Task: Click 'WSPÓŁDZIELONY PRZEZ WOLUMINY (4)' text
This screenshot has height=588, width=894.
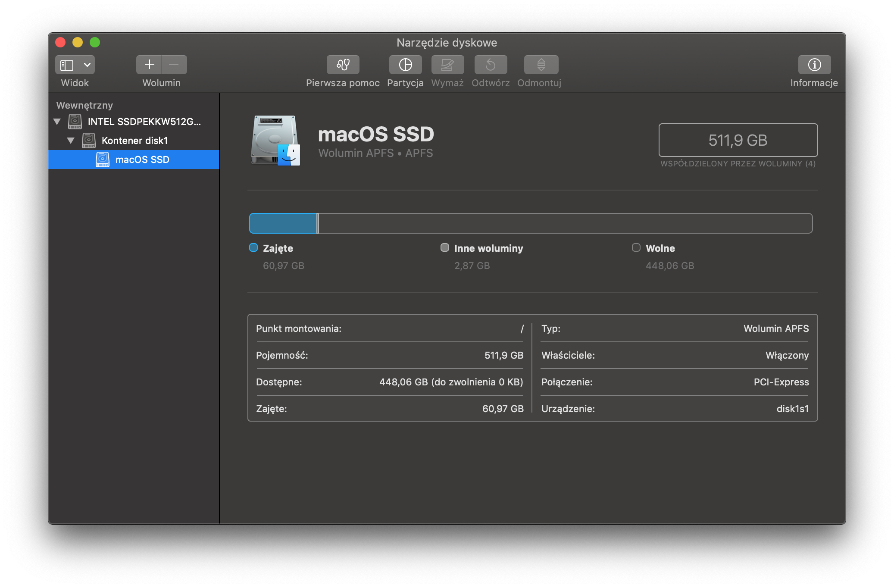Action: [738, 164]
